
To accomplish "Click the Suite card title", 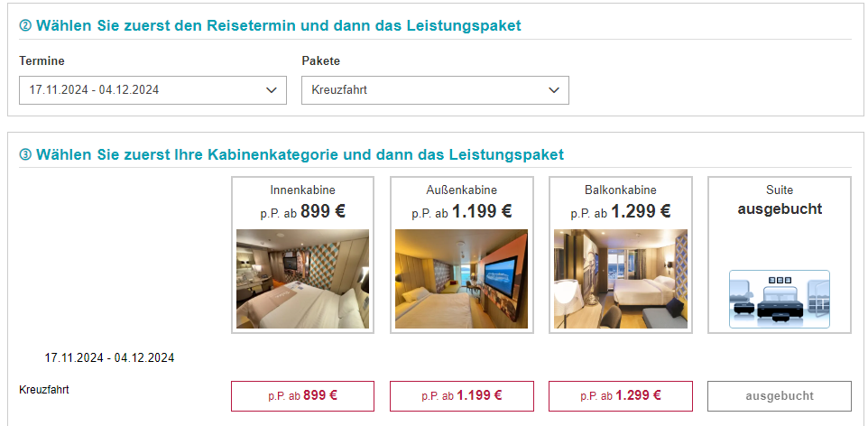I will (x=780, y=190).
